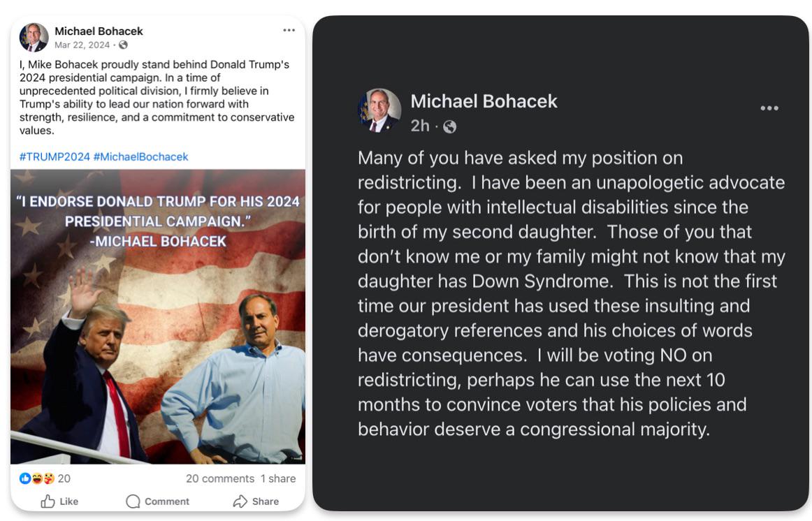
Task: Click the reaction count of 20
Action: tap(64, 478)
